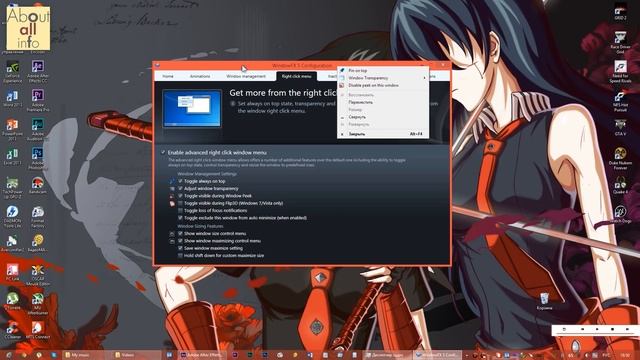
Task: Open the Recycle Bin (Корзина) desktop icon
Action: [544, 301]
